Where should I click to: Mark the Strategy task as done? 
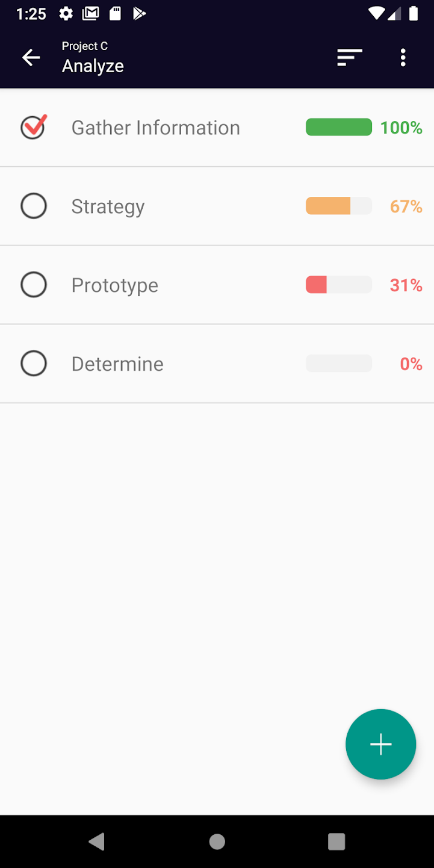[34, 206]
